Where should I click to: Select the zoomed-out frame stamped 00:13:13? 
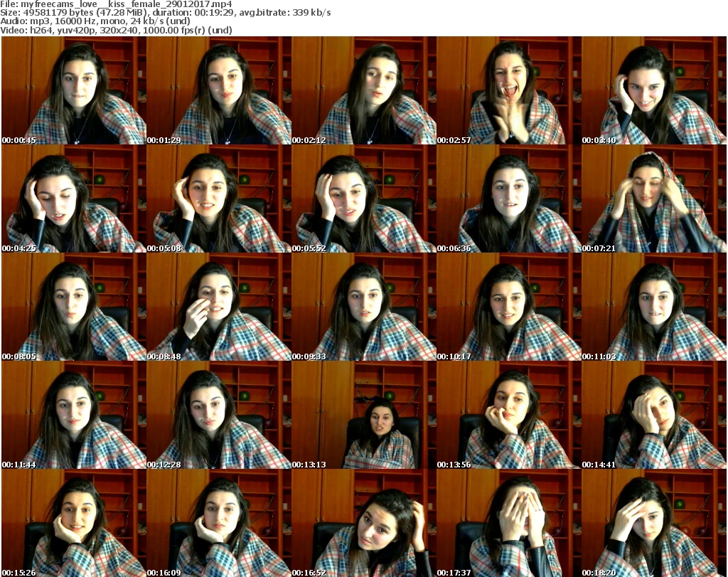364,415
